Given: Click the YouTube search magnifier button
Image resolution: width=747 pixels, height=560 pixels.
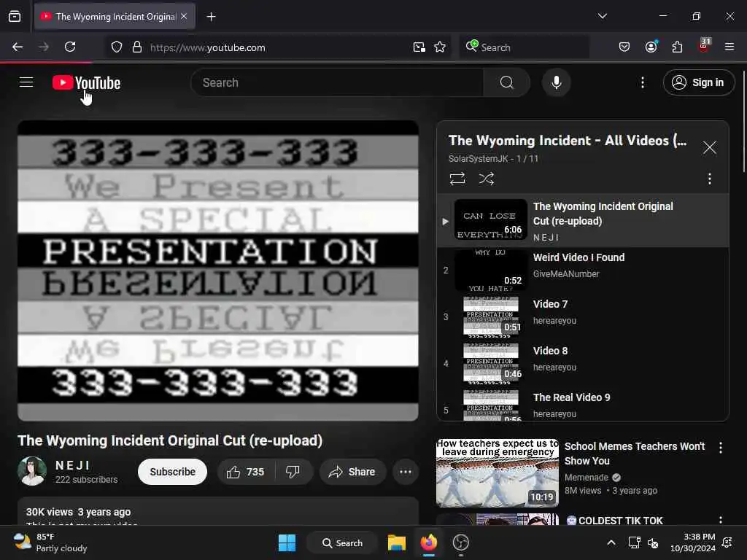Looking at the screenshot, I should [506, 82].
